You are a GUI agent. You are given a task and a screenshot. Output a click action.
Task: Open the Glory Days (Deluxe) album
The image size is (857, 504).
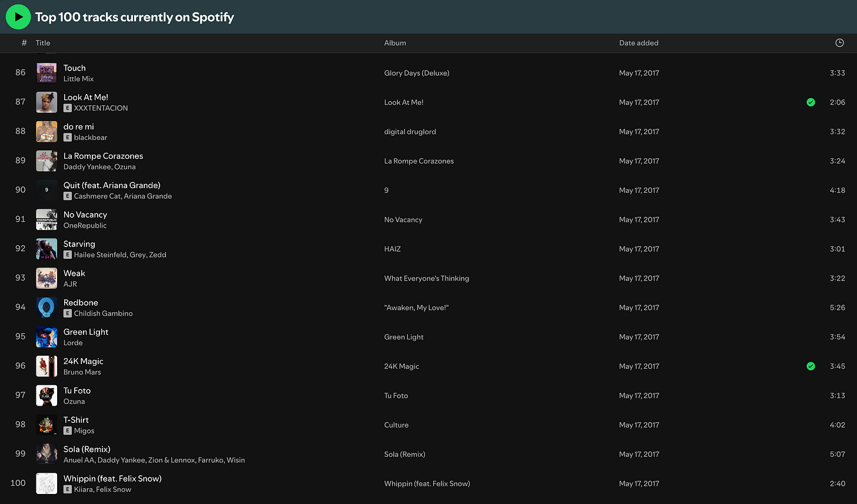[417, 73]
